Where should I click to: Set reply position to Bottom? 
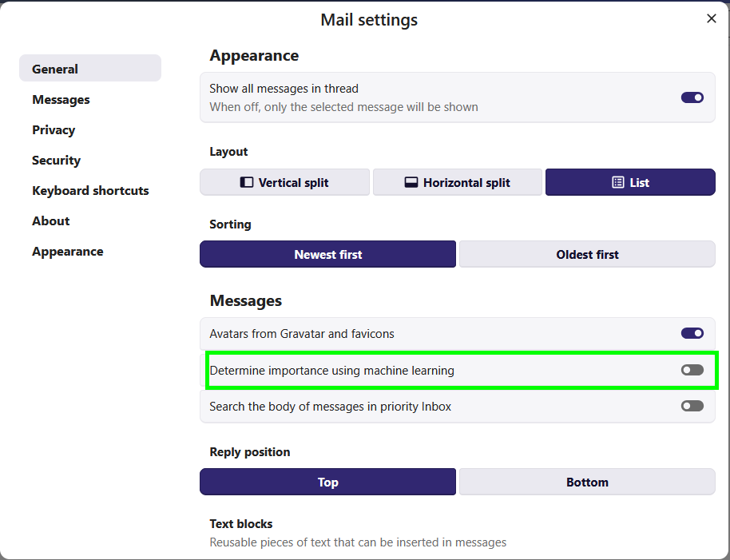(587, 482)
